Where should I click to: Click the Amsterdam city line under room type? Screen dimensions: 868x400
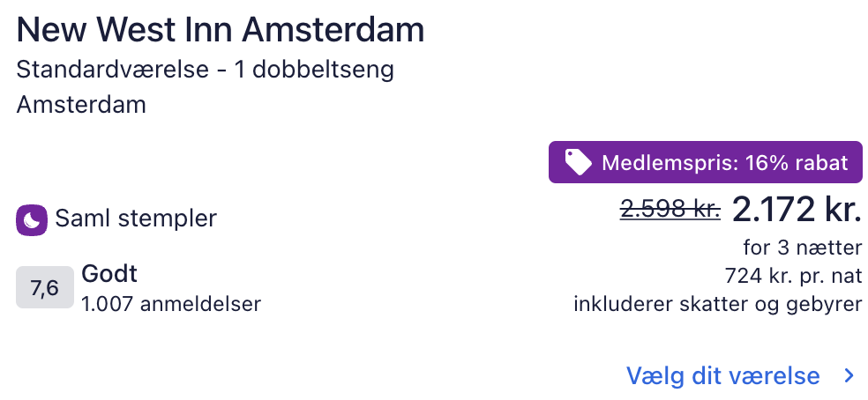[81, 105]
